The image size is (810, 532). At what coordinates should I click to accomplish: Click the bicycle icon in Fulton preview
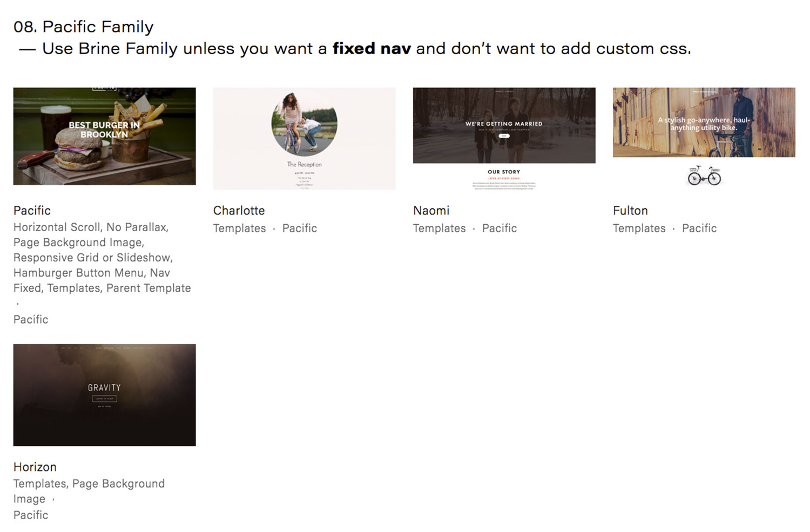tap(704, 176)
